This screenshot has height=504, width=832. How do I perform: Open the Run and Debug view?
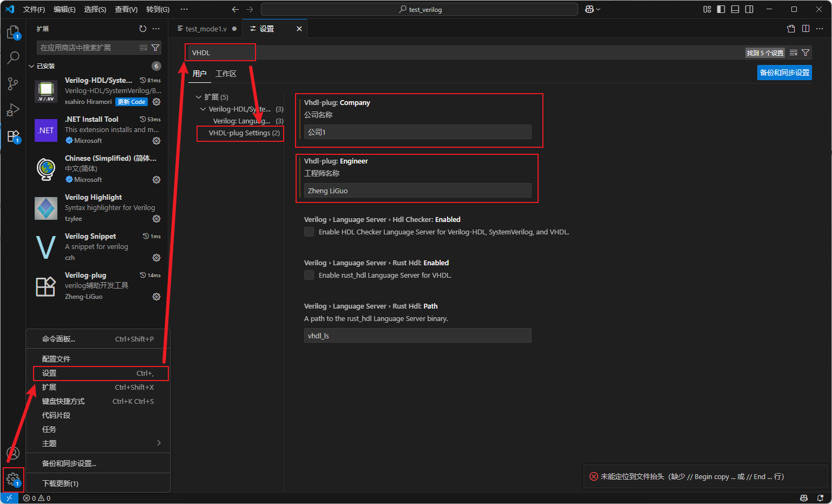13,109
